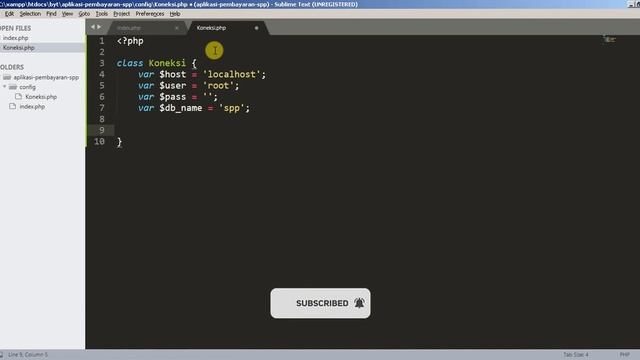Click the $host variable in code
640x360 pixels.
tap(173, 75)
